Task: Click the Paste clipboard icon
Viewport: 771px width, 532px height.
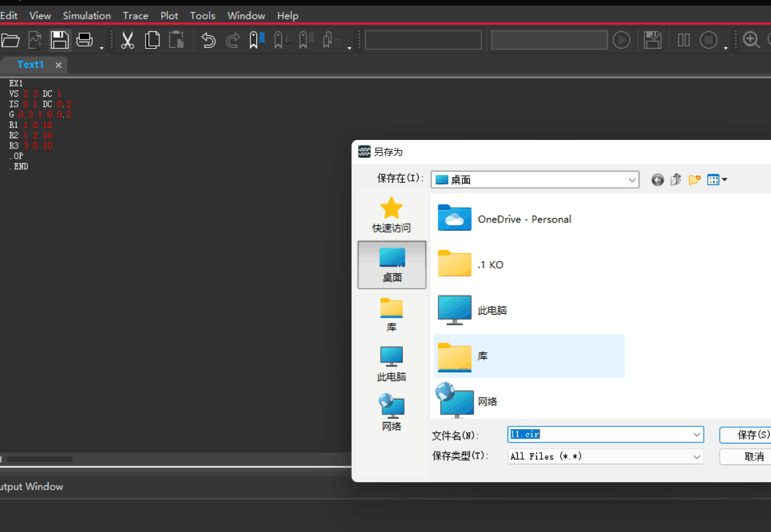Action: 176,40
